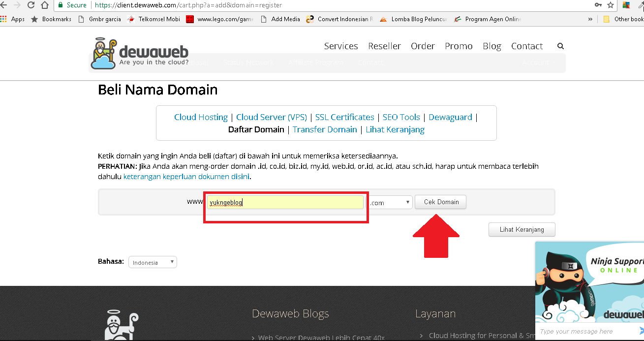
Task: Click the Cek Domain button
Action: point(441,202)
